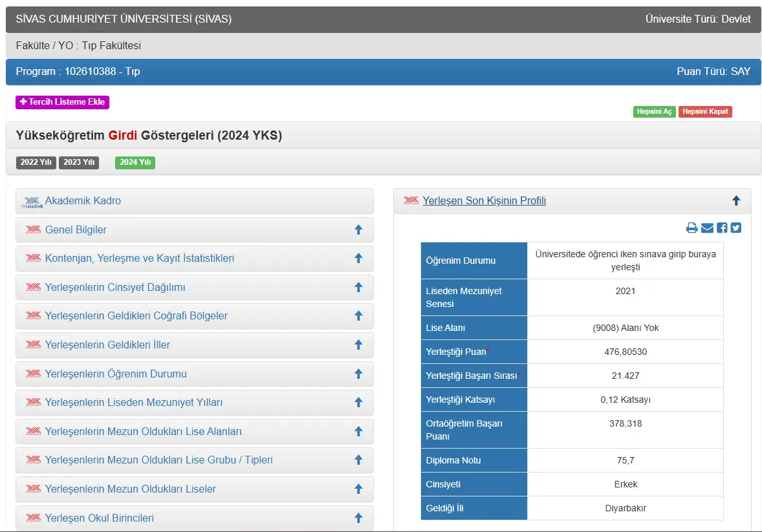The width and height of the screenshot is (762, 532).
Task: Click the SİVAS CUMHURİYET ÜNİVERSİTESİ (SİVAS) header
Action: (x=124, y=19)
